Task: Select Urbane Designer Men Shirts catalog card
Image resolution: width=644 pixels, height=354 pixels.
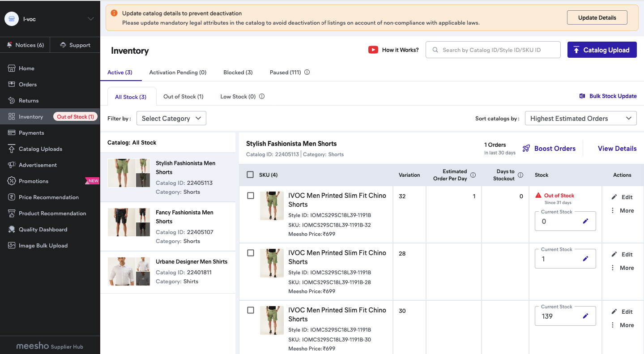Action: point(168,272)
